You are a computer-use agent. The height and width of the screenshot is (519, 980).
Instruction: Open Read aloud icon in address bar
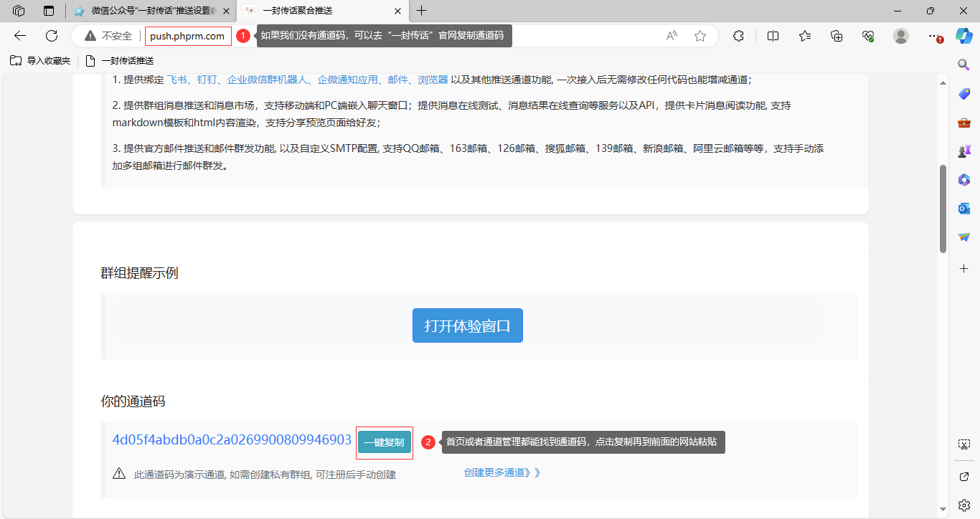pyautogui.click(x=672, y=36)
